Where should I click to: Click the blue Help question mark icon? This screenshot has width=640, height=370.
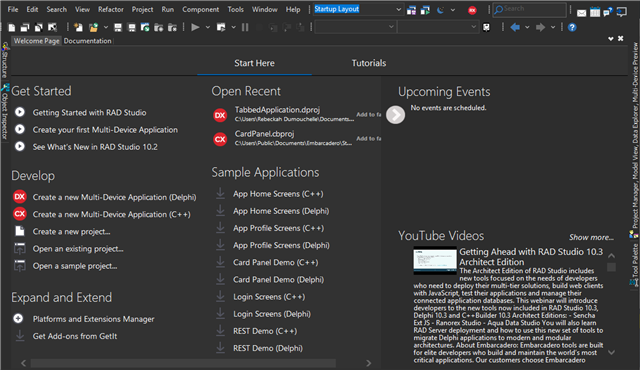click(572, 27)
